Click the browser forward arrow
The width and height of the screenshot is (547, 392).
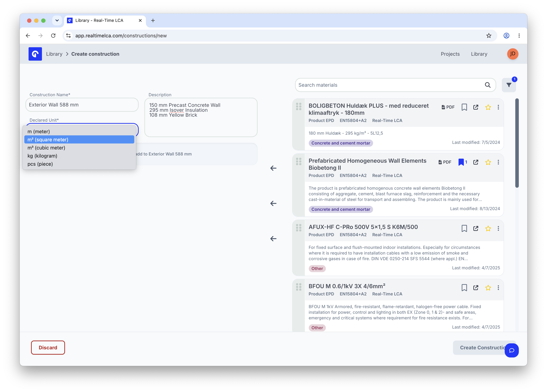41,36
